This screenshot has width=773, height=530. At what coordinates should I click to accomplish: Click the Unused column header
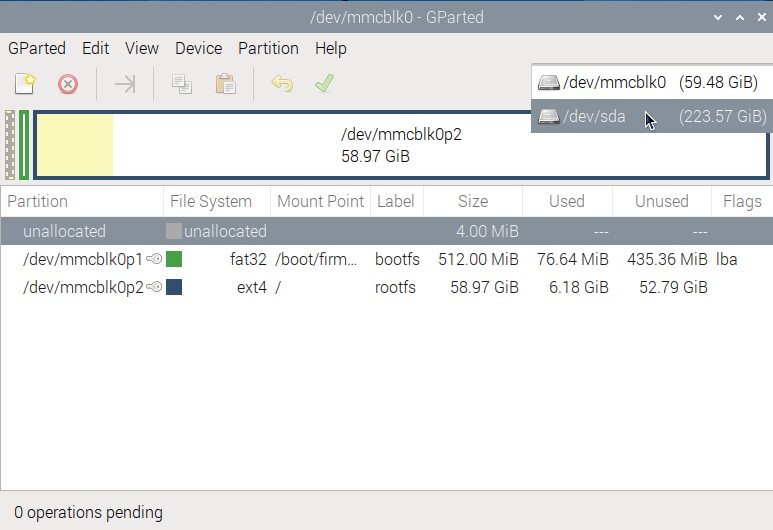pos(662,201)
